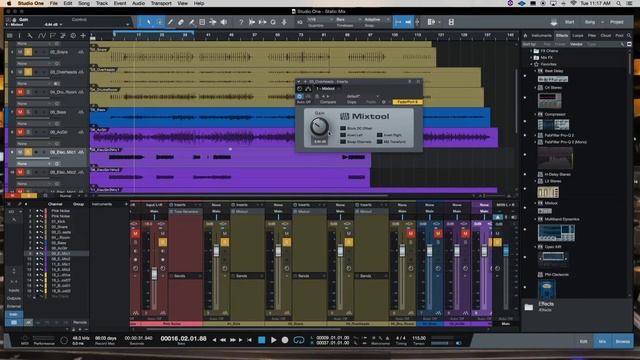Open the Quantize value dropdown
640x360 pixels.
tap(320, 20)
